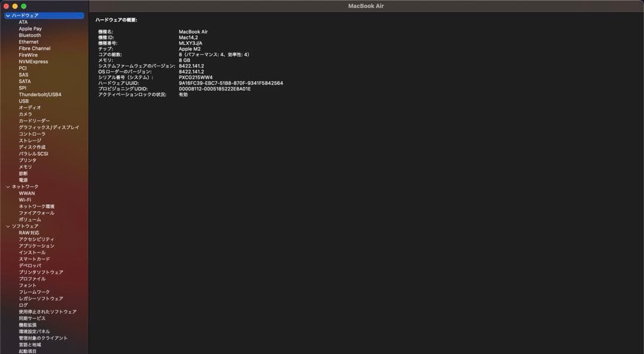Click the アクティベーションロックの状況 label

[x=132, y=94]
